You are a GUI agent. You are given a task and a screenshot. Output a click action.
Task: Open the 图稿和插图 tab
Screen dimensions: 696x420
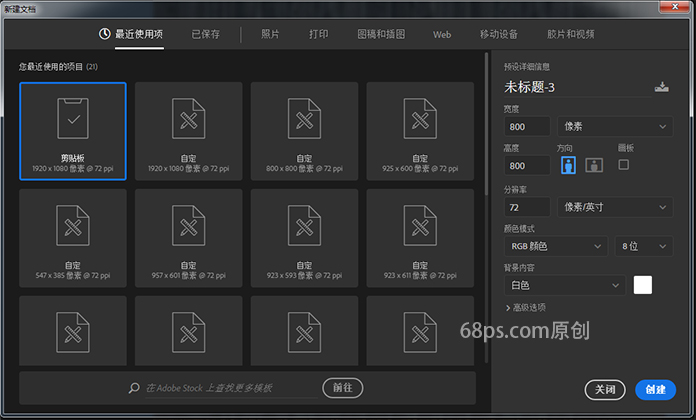point(381,34)
